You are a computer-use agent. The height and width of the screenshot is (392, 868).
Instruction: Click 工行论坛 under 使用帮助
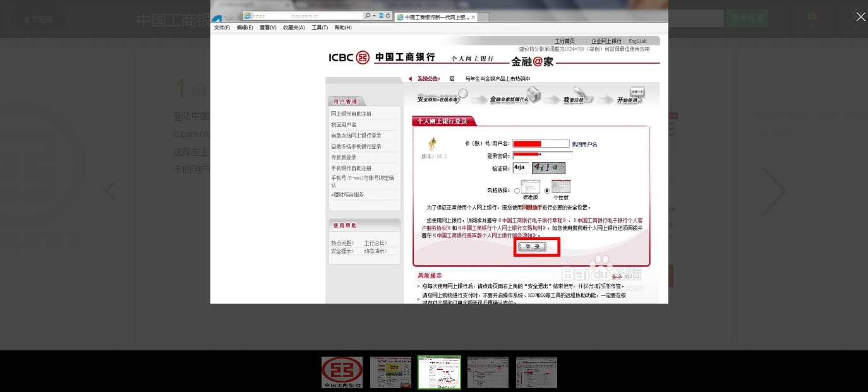(375, 243)
